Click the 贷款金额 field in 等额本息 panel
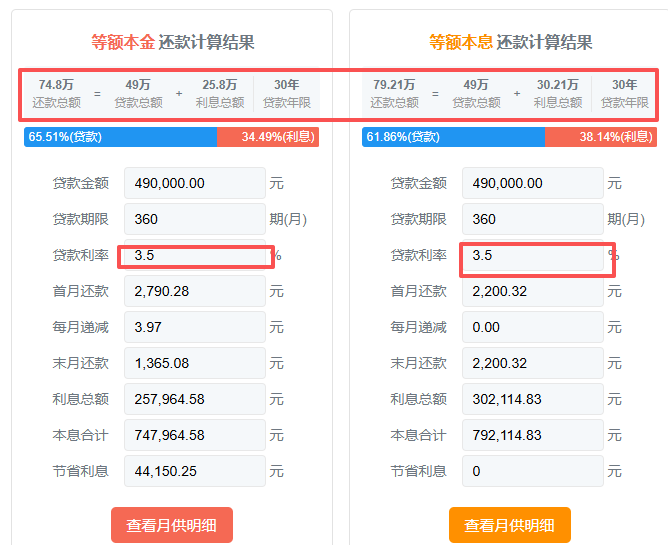The width and height of the screenshot is (668, 545). pos(533,183)
